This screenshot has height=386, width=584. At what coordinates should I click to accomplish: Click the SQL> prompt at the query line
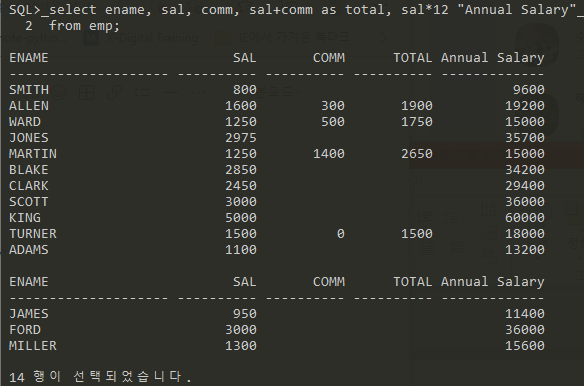coord(25,10)
